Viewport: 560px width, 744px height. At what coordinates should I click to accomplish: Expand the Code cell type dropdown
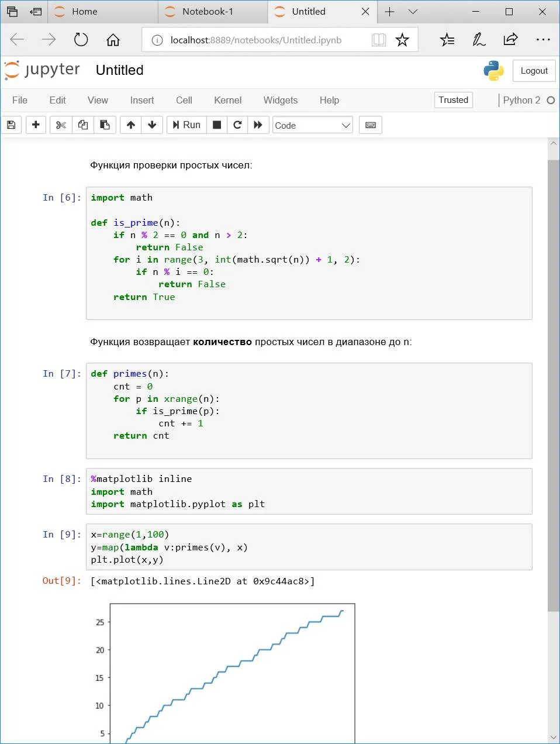coord(313,125)
